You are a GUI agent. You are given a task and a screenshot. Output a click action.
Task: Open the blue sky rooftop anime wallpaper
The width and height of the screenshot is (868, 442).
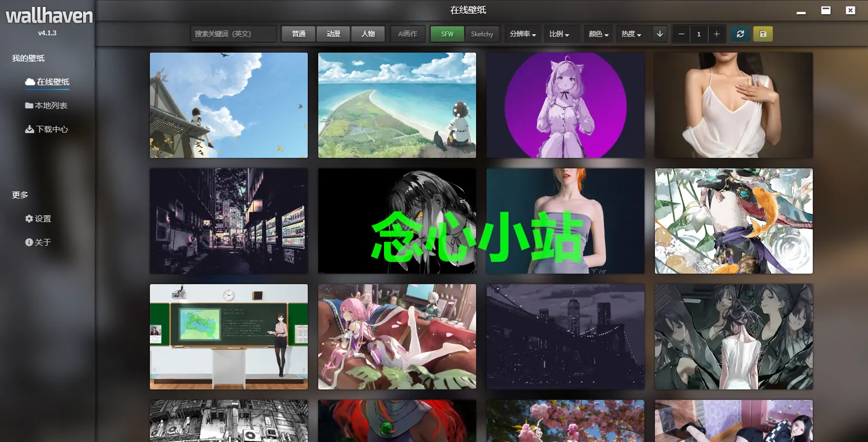coord(229,105)
